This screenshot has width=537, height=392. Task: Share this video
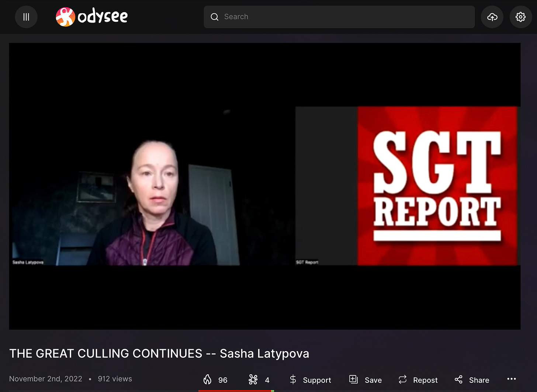point(472,380)
